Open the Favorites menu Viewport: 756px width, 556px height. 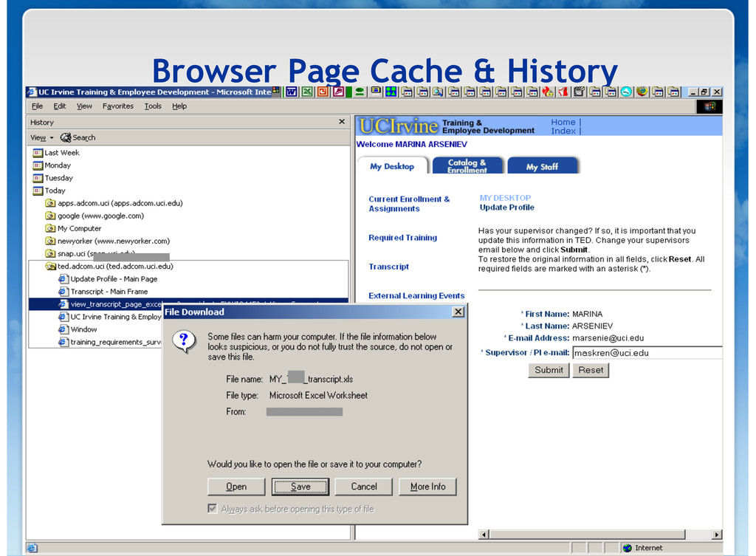117,106
